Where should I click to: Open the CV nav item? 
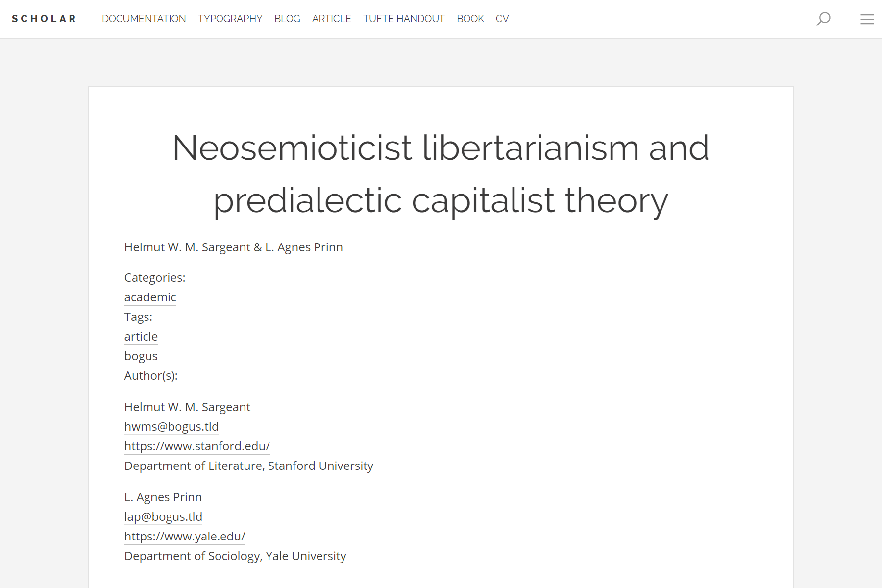[502, 19]
